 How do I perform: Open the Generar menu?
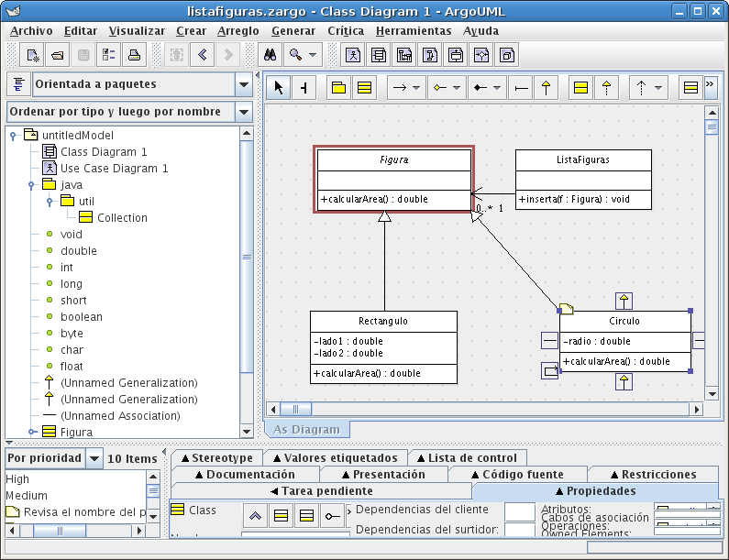click(x=293, y=30)
